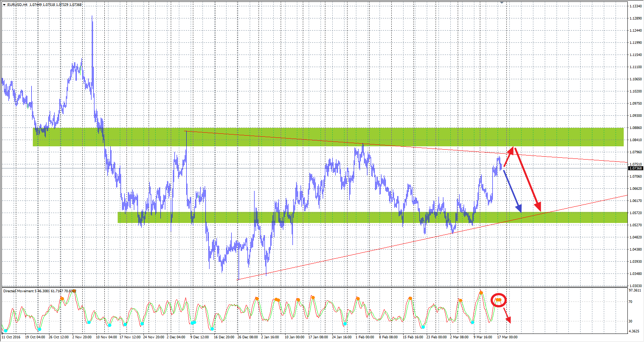644x342 pixels.
Task: Click the 1.11990 price scale label
Action: tap(636, 43)
